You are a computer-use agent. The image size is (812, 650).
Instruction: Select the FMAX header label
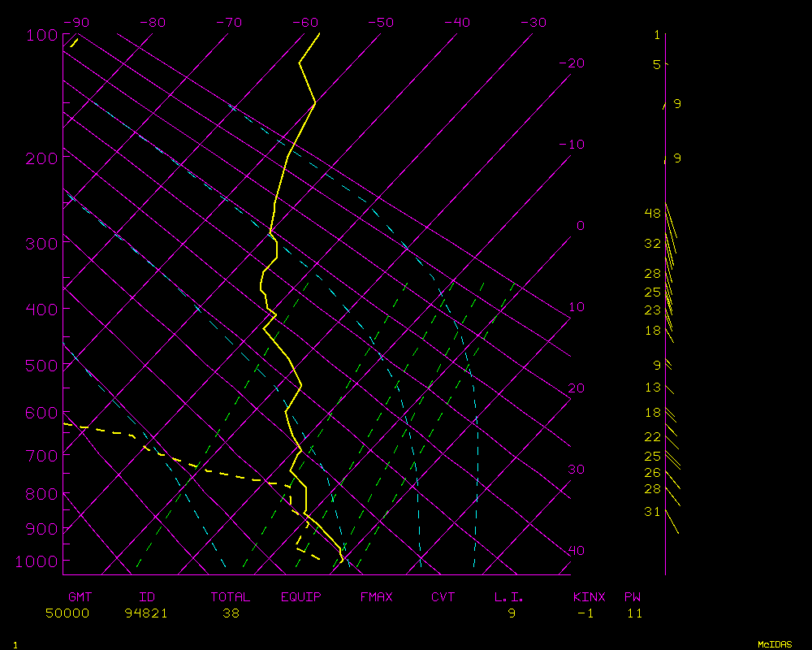(376, 597)
